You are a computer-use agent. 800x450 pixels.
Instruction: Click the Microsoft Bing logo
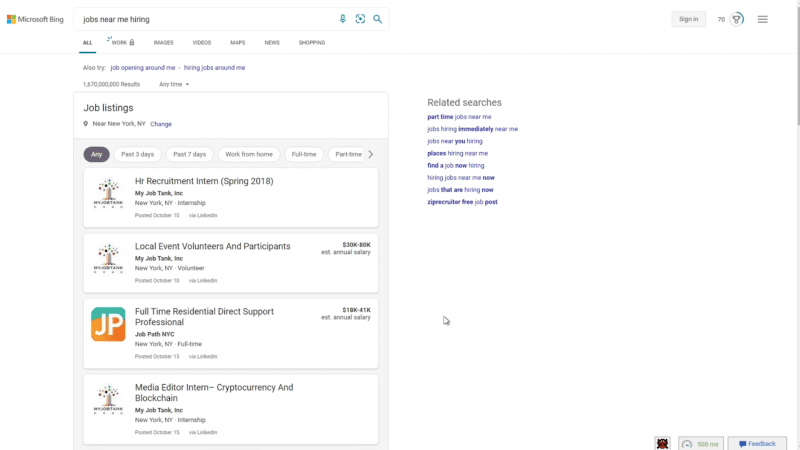pos(35,19)
